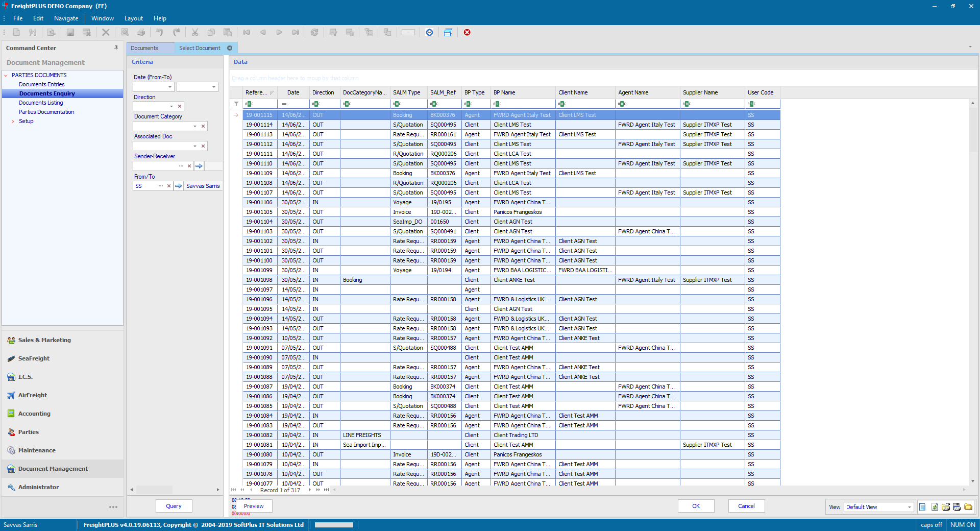The height and width of the screenshot is (531, 980).
Task: Open the Navigate menu
Action: [66, 18]
